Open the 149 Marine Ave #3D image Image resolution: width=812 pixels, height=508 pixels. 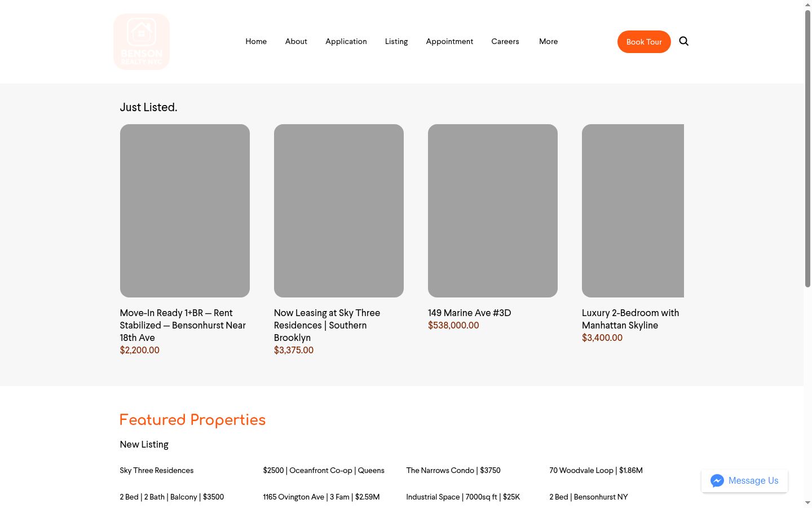pyautogui.click(x=493, y=211)
